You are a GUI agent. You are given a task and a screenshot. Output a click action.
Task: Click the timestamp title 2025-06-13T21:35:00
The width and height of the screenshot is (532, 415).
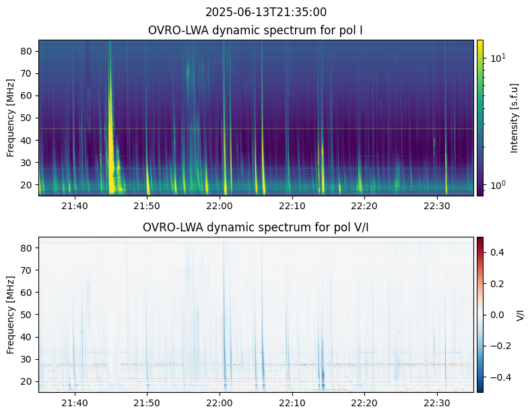tap(257, 12)
